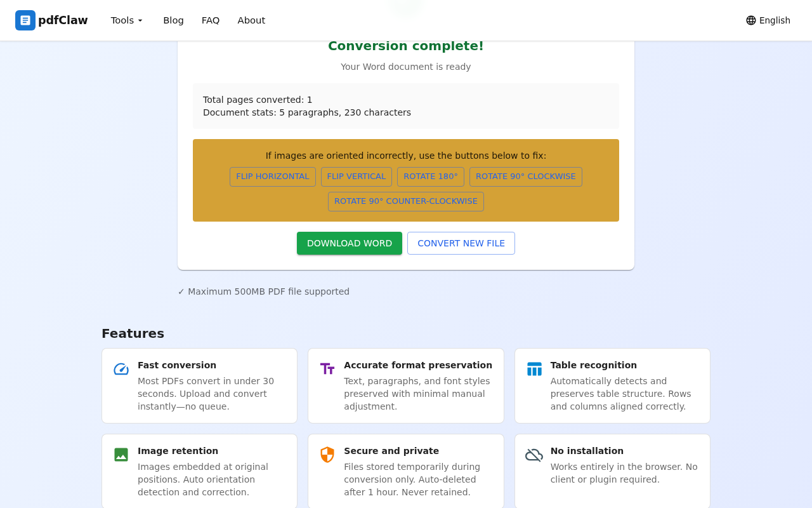812x508 pixels.
Task: Flip images horizontally
Action: (273, 177)
